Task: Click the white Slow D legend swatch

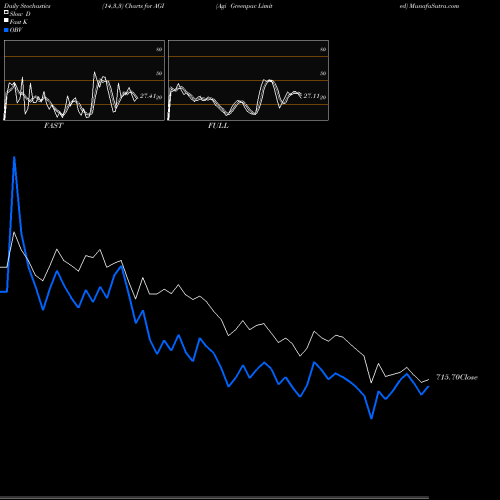Action: click(6, 12)
